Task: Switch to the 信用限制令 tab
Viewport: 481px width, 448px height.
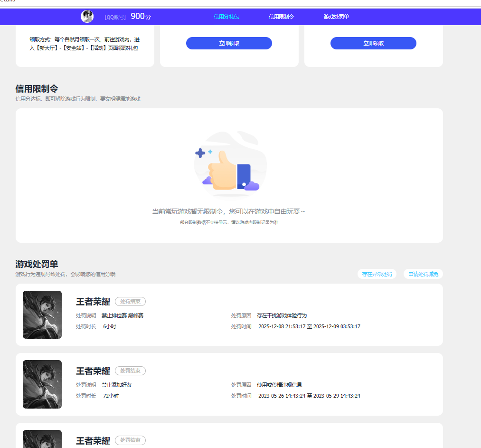Action: (281, 17)
